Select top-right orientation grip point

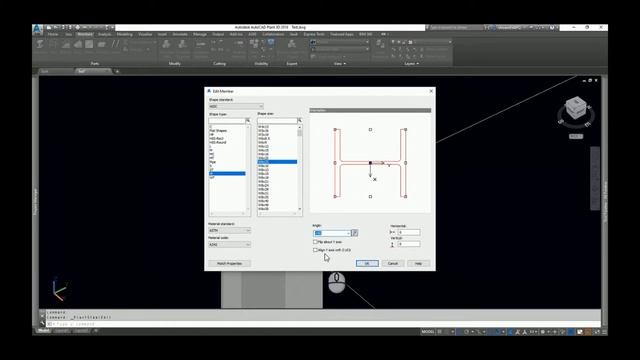pyautogui.click(x=405, y=129)
